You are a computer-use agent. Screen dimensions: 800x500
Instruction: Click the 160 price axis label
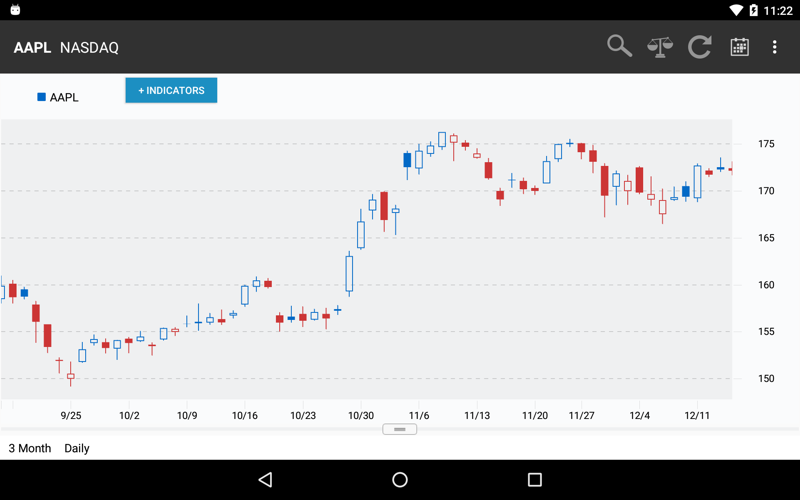[766, 285]
